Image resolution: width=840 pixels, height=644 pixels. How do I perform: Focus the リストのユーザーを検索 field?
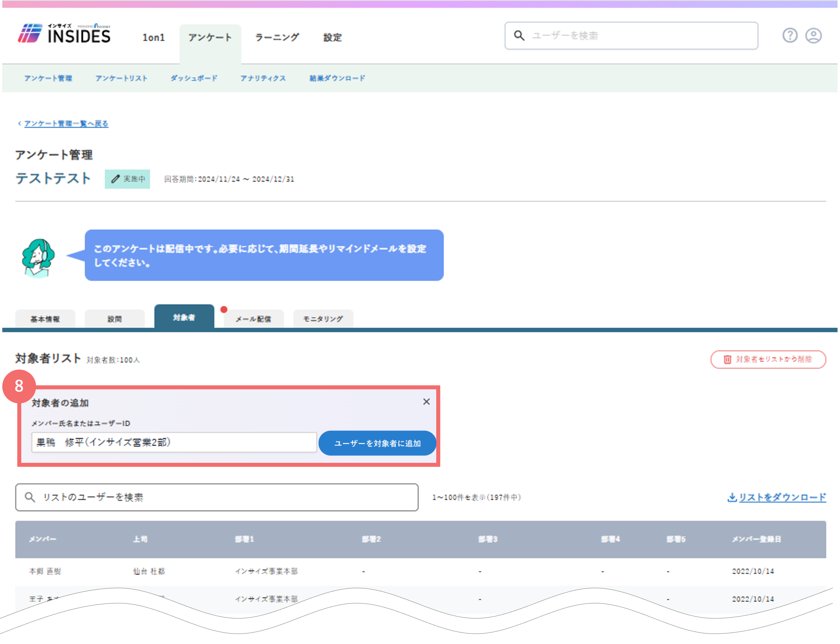[x=217, y=497]
